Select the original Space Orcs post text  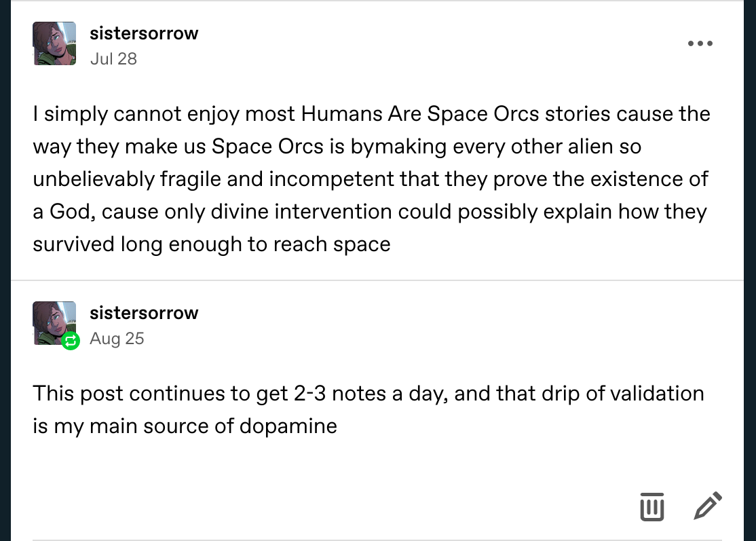(371, 179)
